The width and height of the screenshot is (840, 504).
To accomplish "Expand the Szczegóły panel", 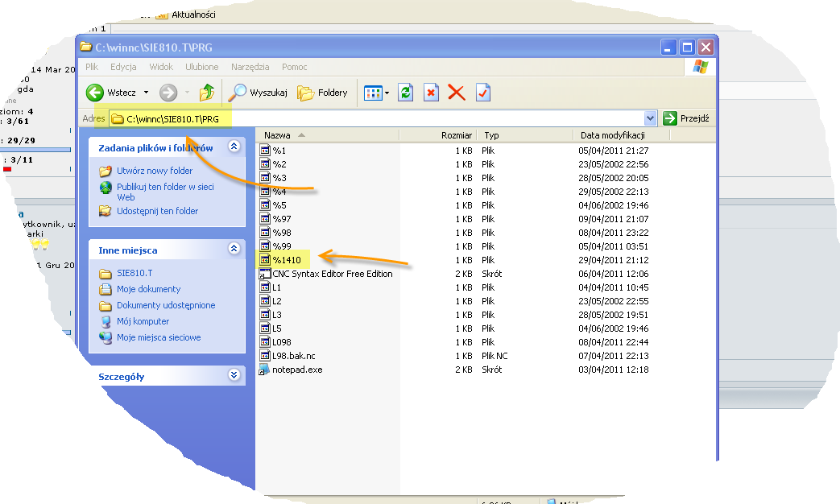I will [x=234, y=375].
